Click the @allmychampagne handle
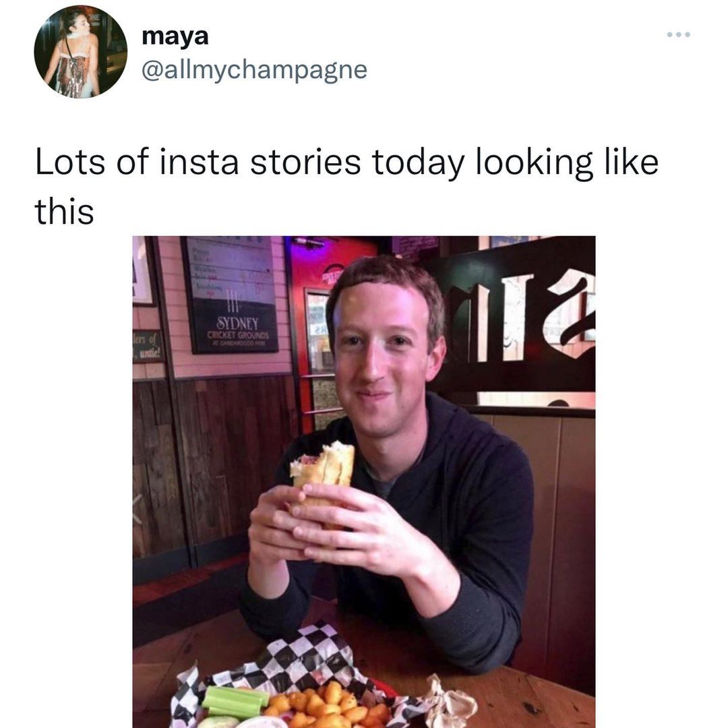 point(254,69)
